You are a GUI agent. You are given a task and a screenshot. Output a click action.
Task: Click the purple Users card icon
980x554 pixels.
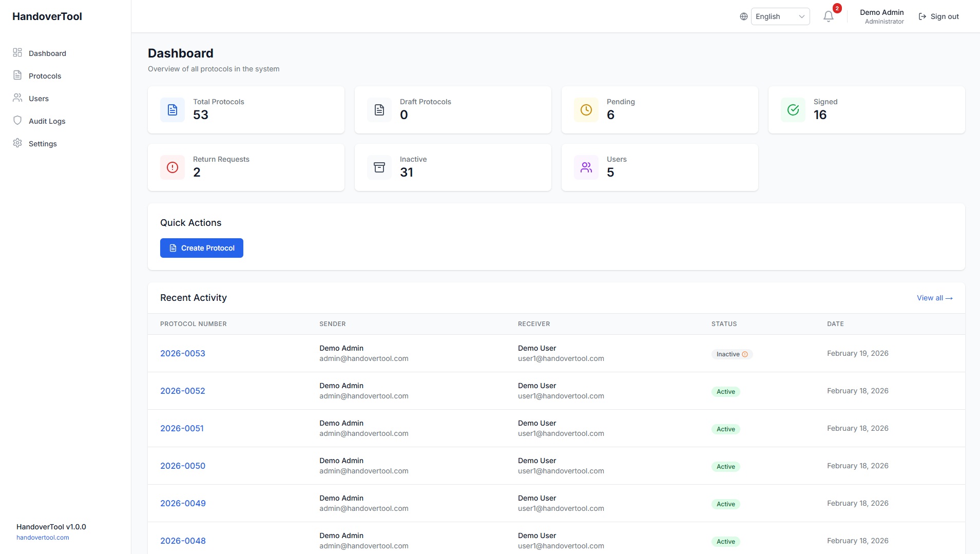coord(586,167)
